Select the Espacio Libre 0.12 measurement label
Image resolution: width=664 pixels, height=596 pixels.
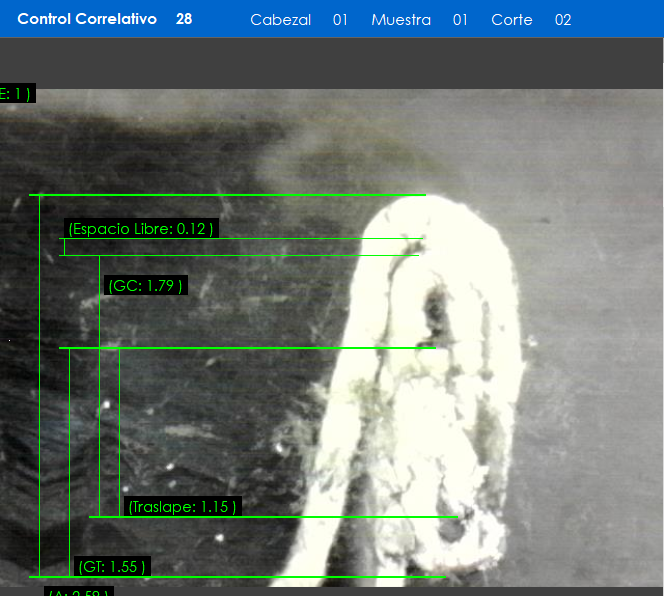(141, 229)
